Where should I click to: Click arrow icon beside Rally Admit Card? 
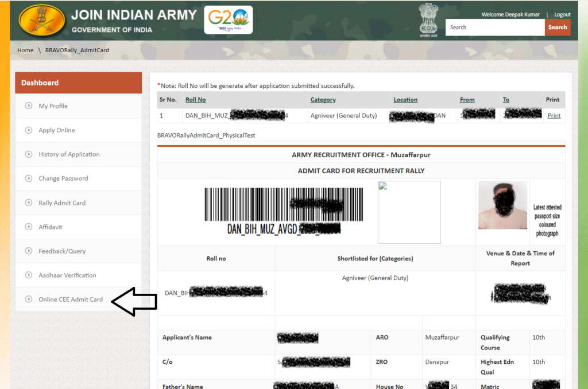coord(29,203)
